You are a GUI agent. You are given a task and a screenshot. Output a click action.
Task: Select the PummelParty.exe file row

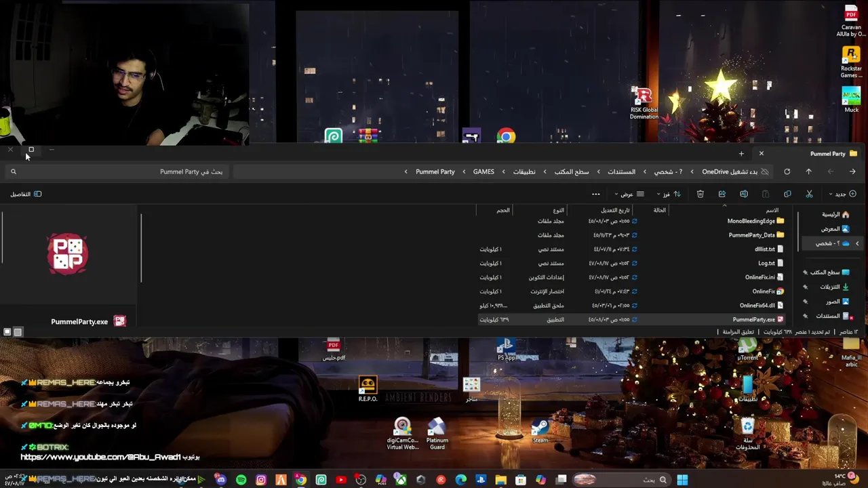[631, 320]
